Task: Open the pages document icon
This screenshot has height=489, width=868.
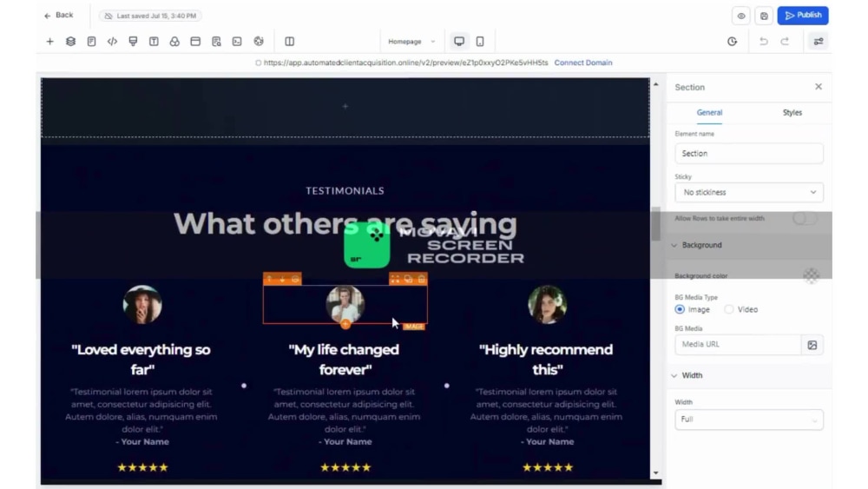Action: pos(91,42)
